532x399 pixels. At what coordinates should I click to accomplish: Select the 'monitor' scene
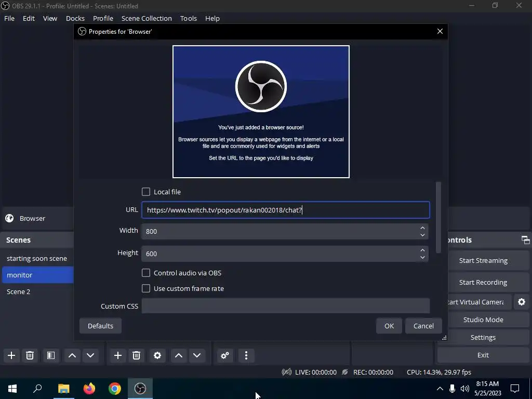pyautogui.click(x=37, y=275)
